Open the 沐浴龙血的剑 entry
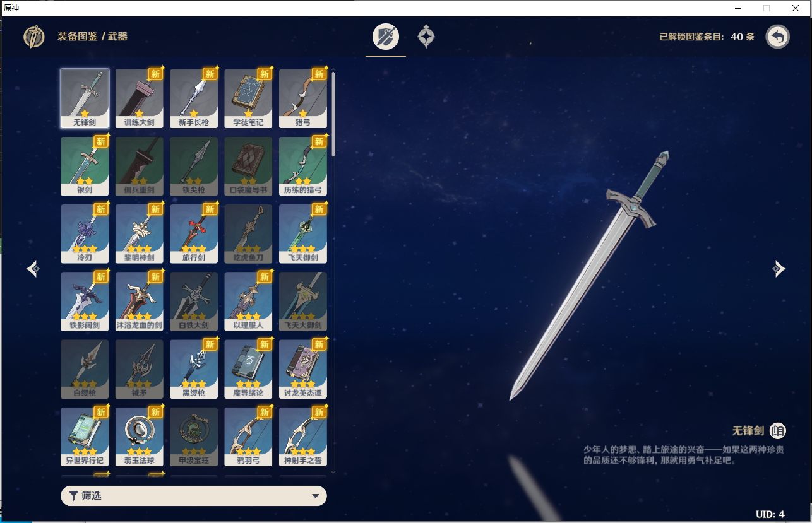 [x=139, y=301]
